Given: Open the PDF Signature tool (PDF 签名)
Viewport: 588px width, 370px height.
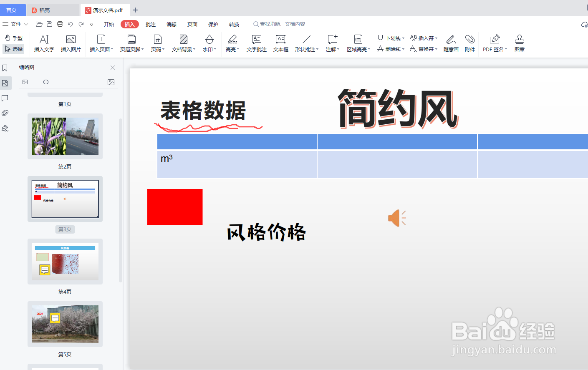Looking at the screenshot, I should coord(495,43).
